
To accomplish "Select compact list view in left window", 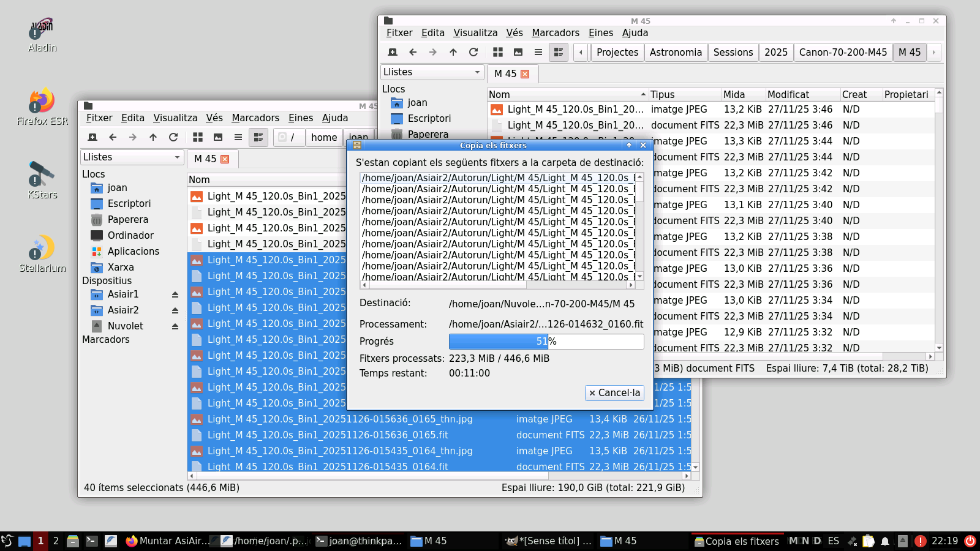I will 238,137.
